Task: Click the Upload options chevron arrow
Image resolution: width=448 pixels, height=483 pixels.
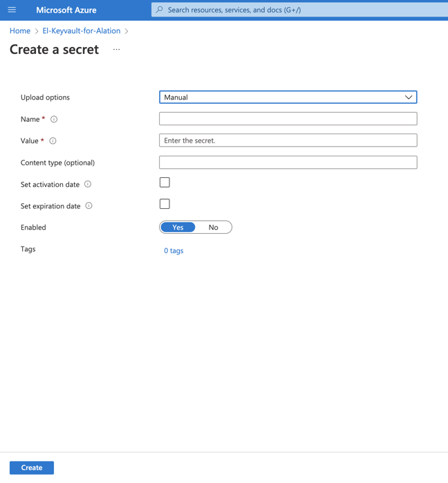Action: [409, 98]
